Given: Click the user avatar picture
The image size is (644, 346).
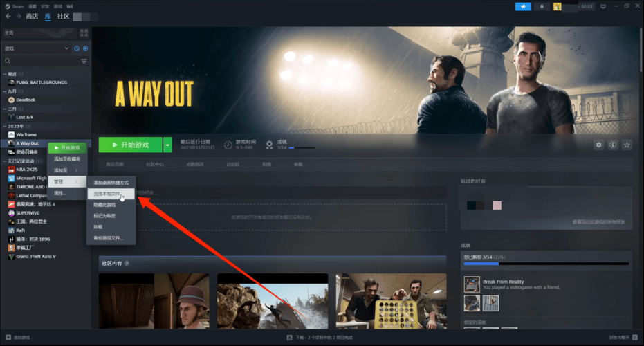Looking at the screenshot, I should pos(557,7).
